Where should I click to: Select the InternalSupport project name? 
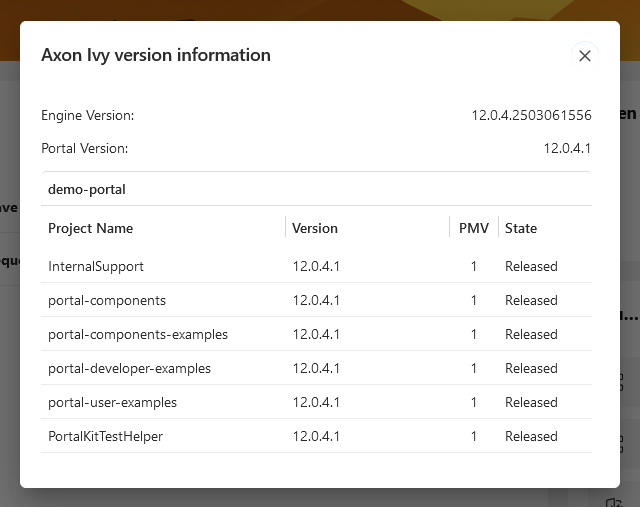click(96, 266)
